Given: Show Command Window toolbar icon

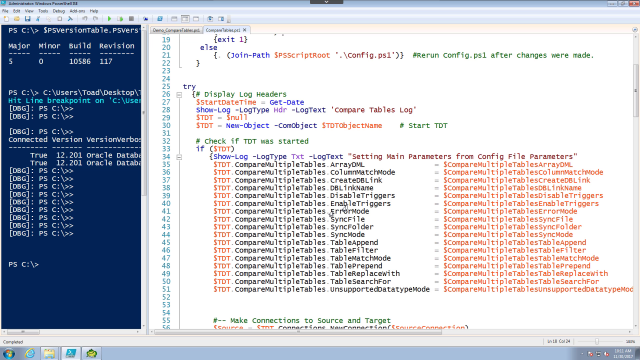Looking at the screenshot, I should (x=210, y=19).
